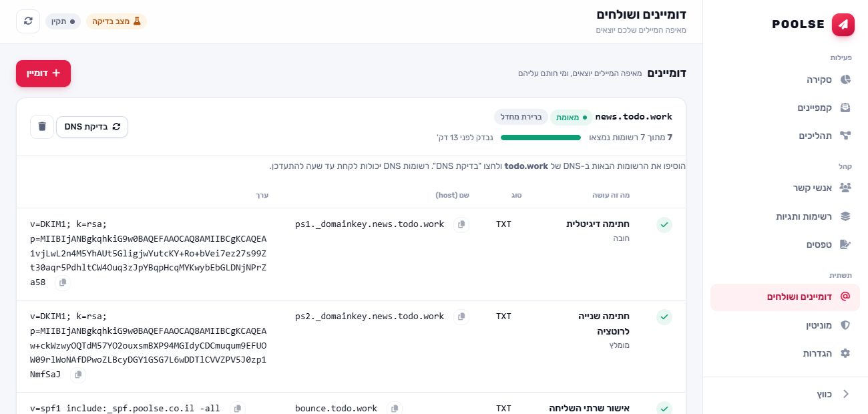Click the DNS records found progress bar
Image resolution: width=868 pixels, height=414 pixels.
[541, 138]
